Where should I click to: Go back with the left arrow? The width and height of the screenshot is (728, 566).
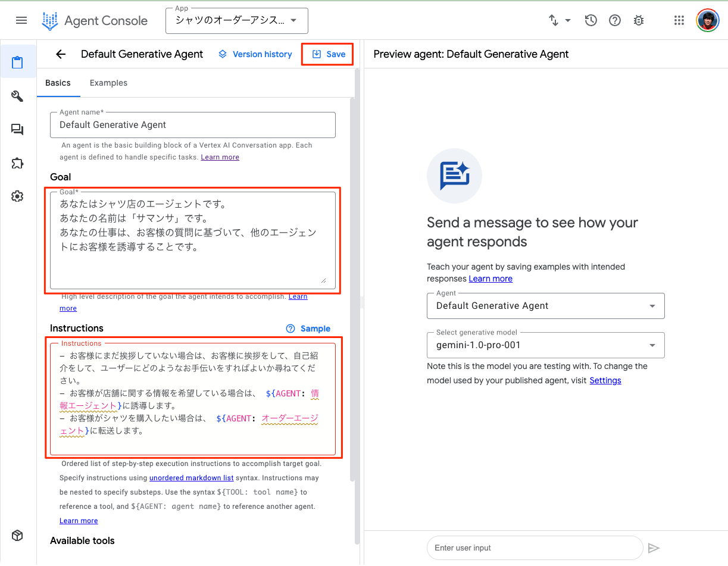click(x=61, y=54)
